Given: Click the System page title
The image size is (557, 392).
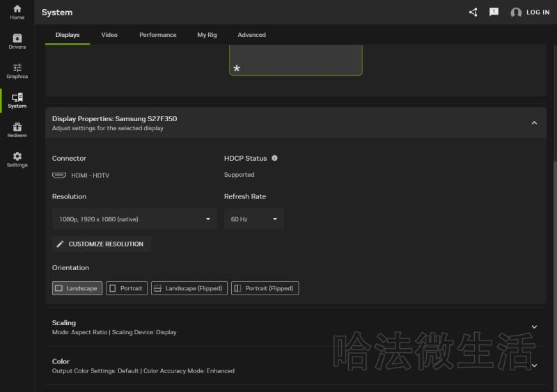Looking at the screenshot, I should pos(57,13).
